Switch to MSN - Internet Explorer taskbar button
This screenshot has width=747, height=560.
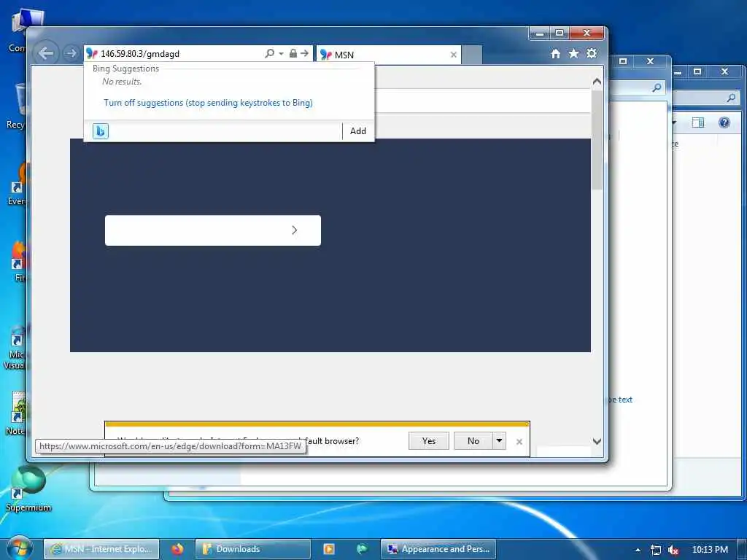pyautogui.click(x=101, y=549)
